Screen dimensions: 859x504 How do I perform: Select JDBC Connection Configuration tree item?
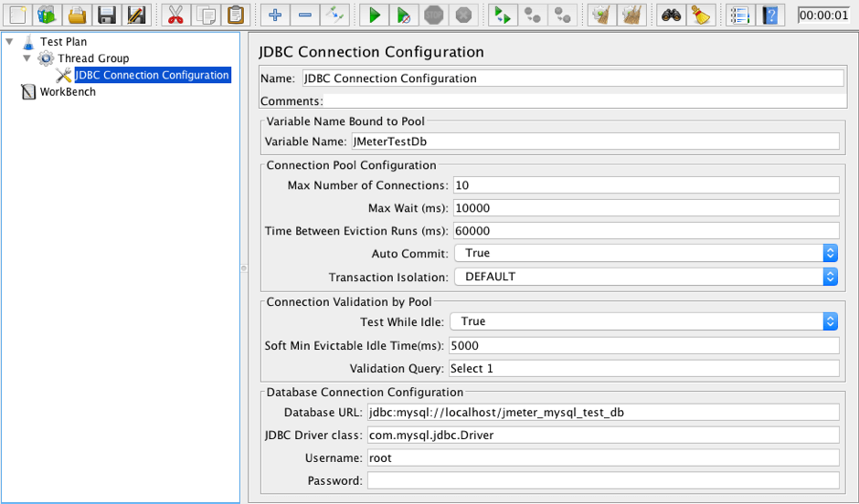point(153,75)
